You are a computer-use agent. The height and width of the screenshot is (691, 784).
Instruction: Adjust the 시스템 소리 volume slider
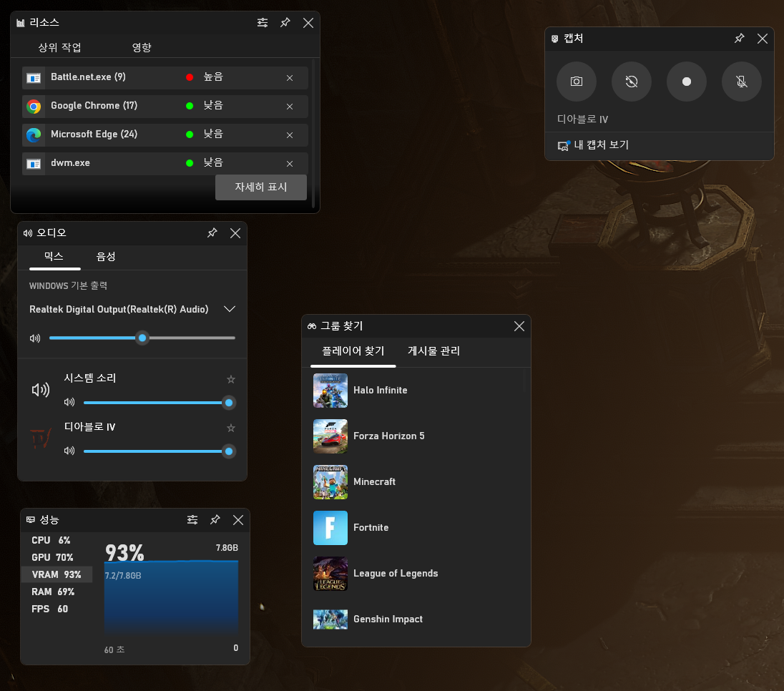tap(159, 403)
